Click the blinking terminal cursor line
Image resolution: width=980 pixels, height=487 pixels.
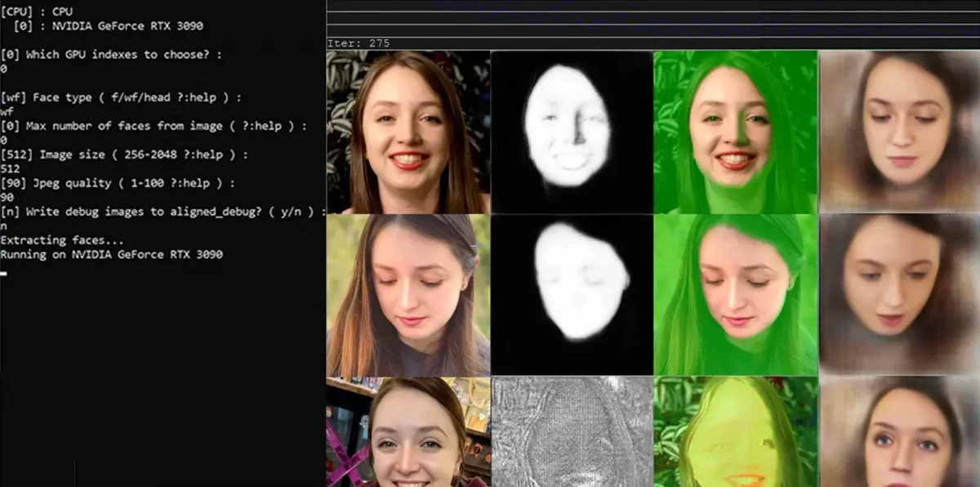coord(4,273)
